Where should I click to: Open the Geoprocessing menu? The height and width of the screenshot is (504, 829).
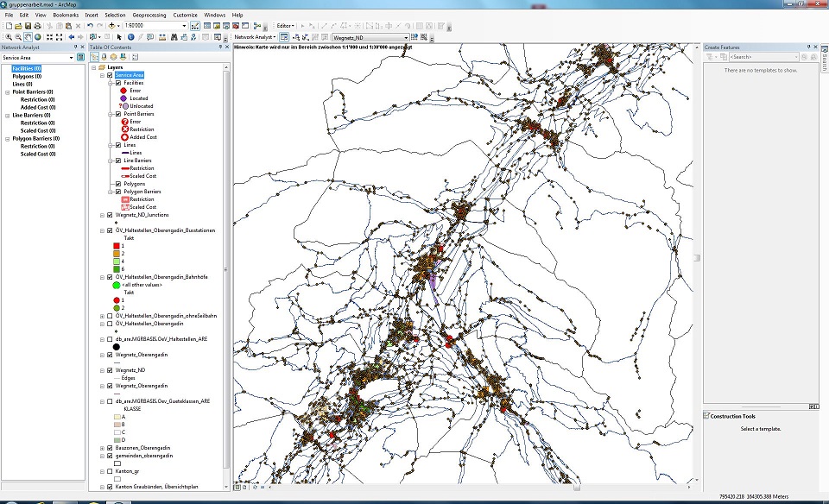click(x=149, y=15)
